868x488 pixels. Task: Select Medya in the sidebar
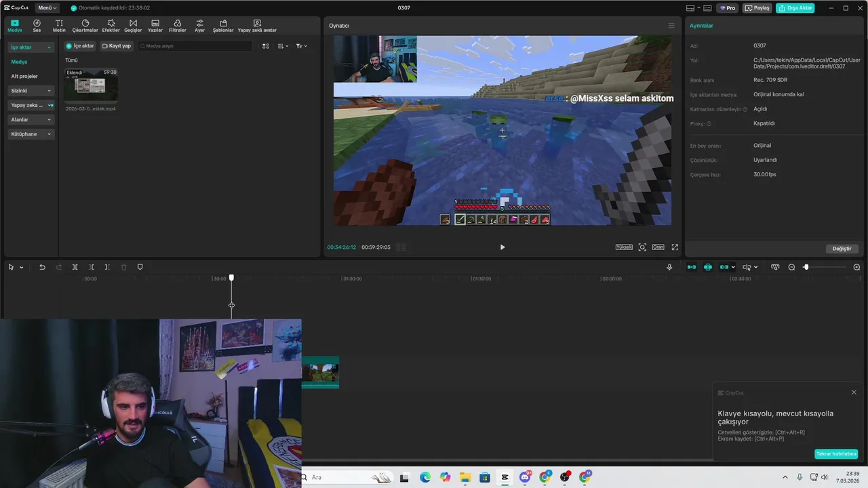point(19,62)
